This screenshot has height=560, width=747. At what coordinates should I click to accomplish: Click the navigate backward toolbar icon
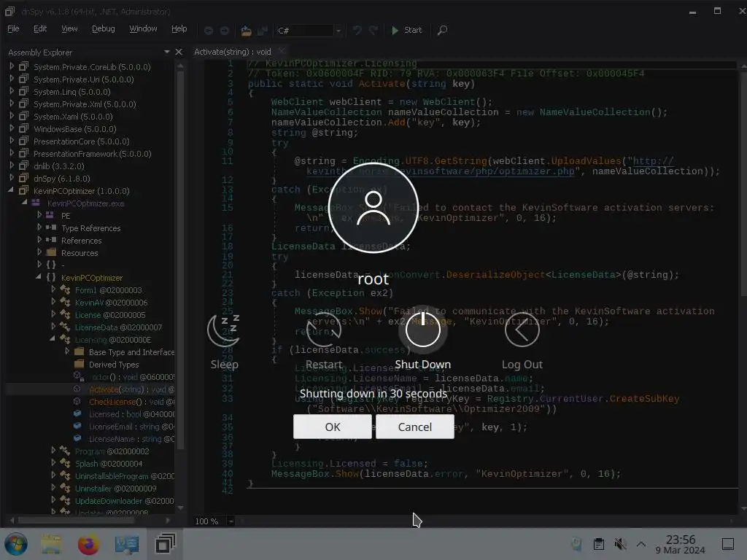pyautogui.click(x=208, y=31)
